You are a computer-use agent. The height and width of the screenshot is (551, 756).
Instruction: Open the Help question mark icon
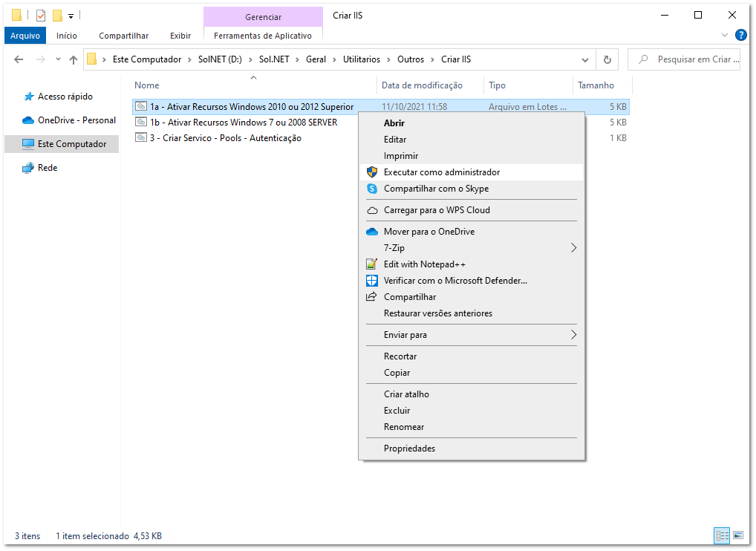coord(740,35)
